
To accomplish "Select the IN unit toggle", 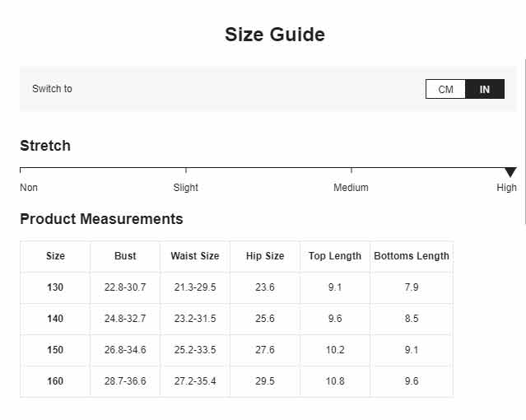I will (x=485, y=89).
